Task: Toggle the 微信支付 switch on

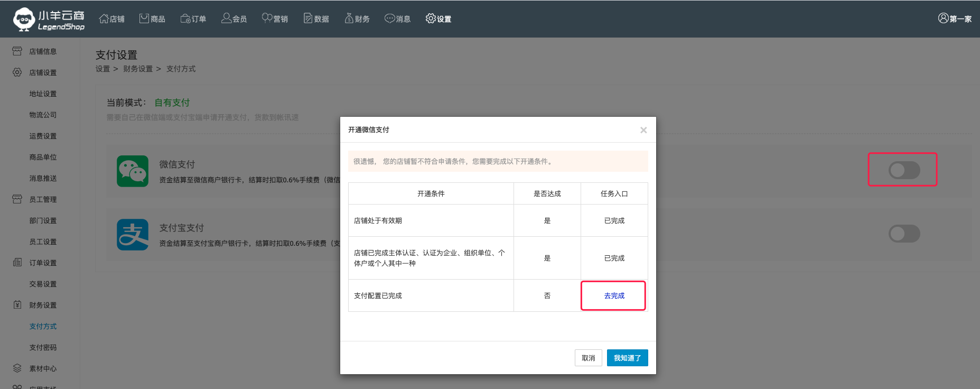Action: pos(904,170)
